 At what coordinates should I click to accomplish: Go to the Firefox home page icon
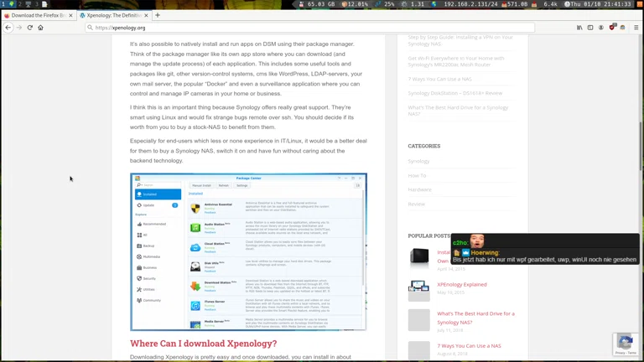click(x=40, y=28)
